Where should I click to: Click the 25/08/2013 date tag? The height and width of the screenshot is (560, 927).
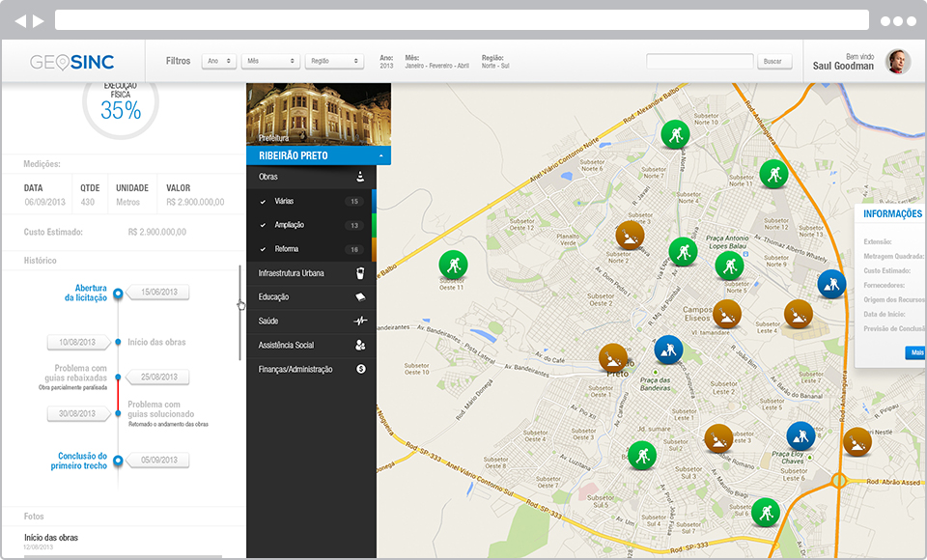[159, 377]
